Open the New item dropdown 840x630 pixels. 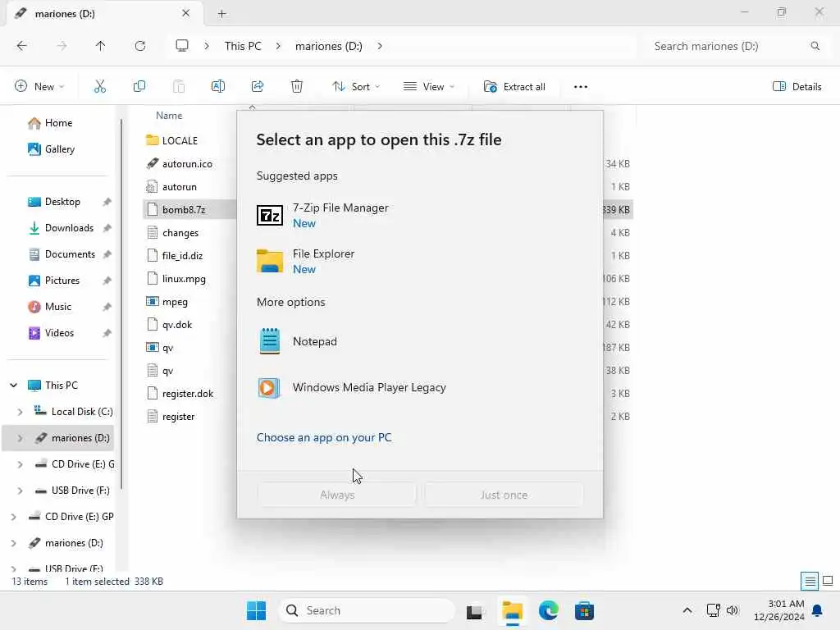[x=39, y=86]
